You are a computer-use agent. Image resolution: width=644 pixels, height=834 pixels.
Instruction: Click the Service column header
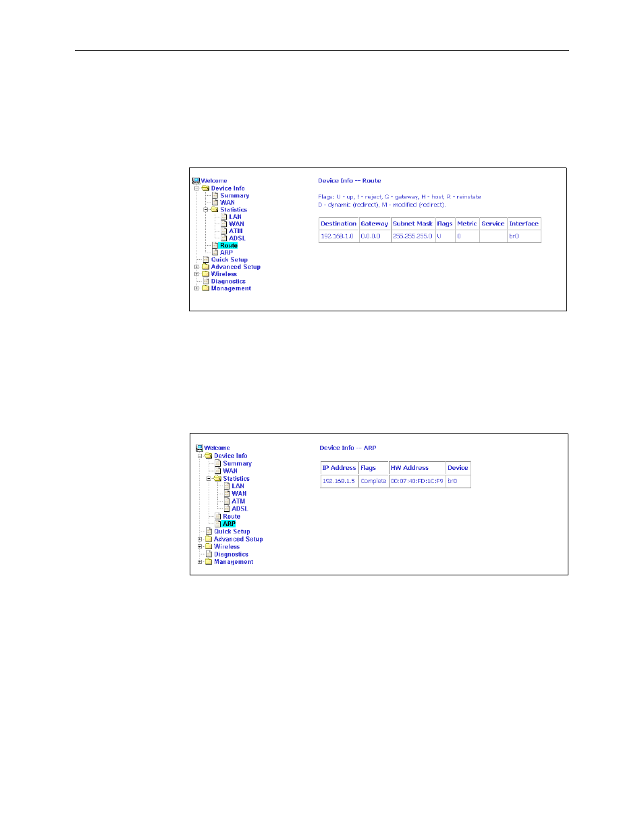coord(493,224)
